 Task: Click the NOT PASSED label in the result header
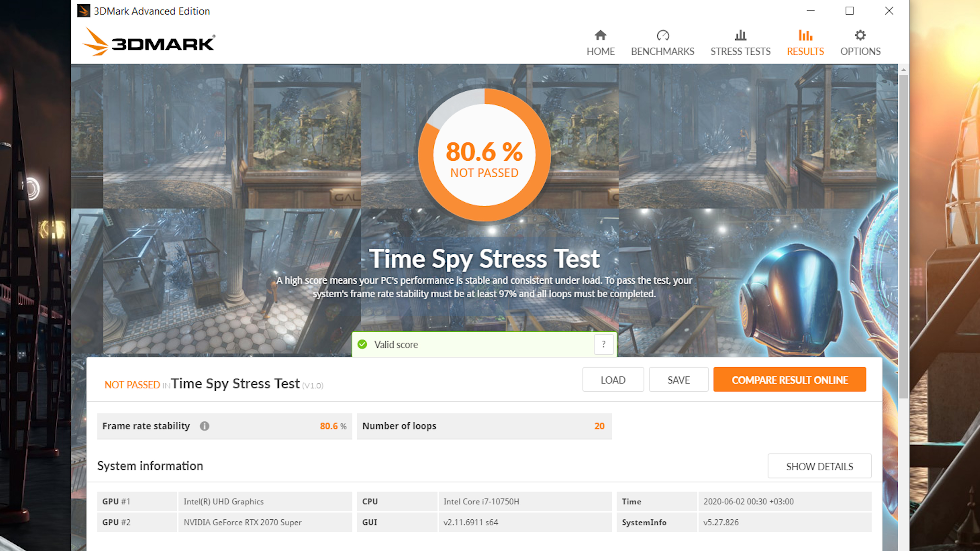tap(132, 385)
